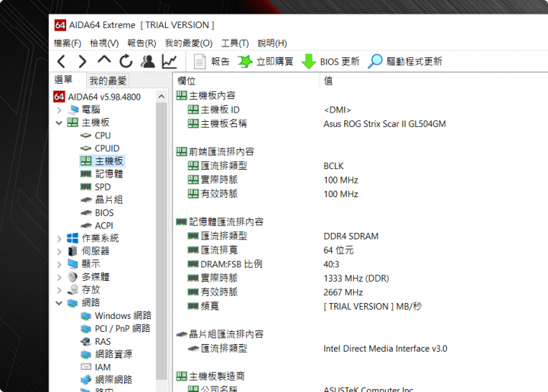Viewport: 548px width, 392px height.
Task: Expand the 多媒體 tree node
Action: pos(59,277)
